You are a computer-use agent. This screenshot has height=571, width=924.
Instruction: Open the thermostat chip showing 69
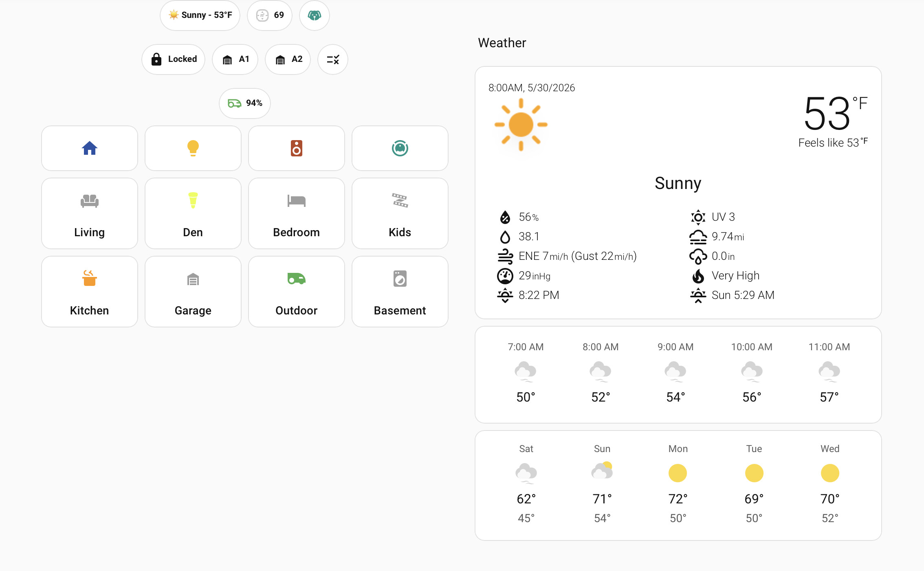(270, 15)
